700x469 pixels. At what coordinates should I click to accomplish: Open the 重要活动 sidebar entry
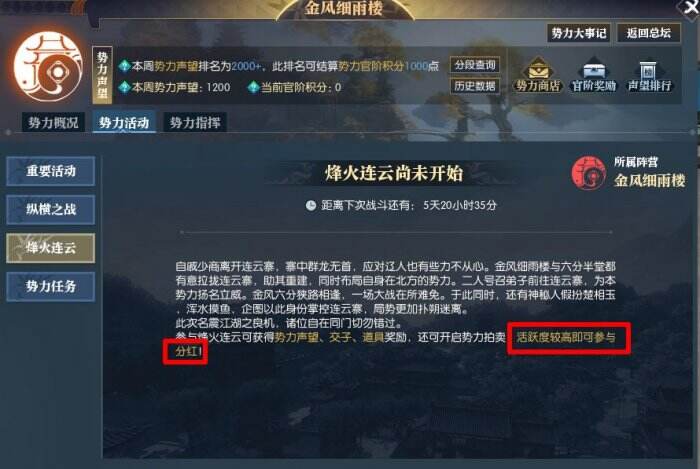pyautogui.click(x=50, y=171)
